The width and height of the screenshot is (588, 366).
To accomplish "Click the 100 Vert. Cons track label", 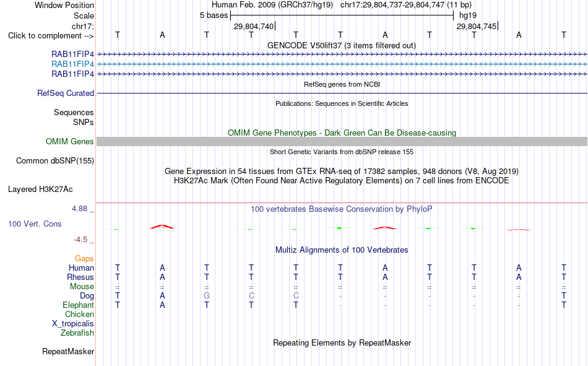I will point(35,224).
